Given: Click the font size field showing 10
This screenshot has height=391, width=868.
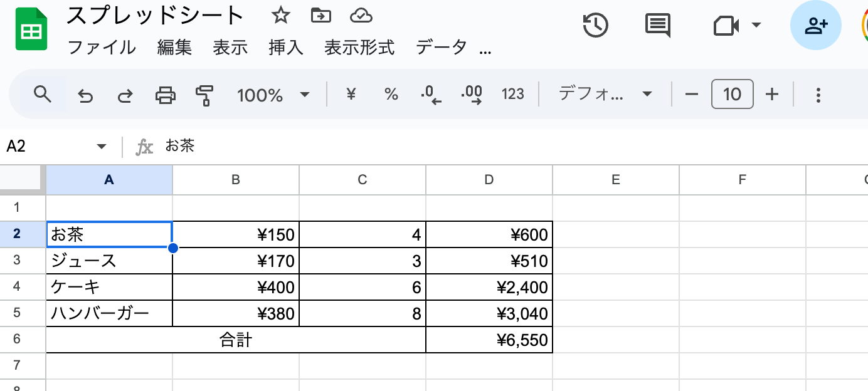Looking at the screenshot, I should click(732, 95).
